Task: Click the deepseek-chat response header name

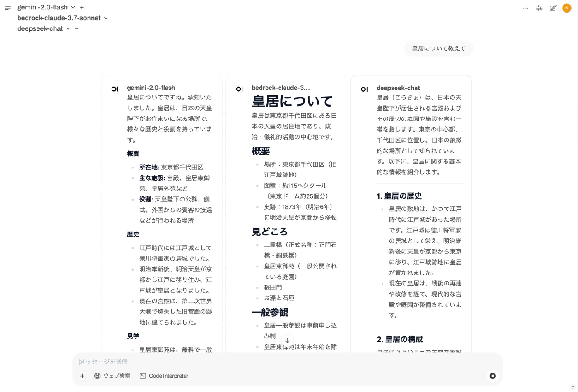Action: pos(398,88)
